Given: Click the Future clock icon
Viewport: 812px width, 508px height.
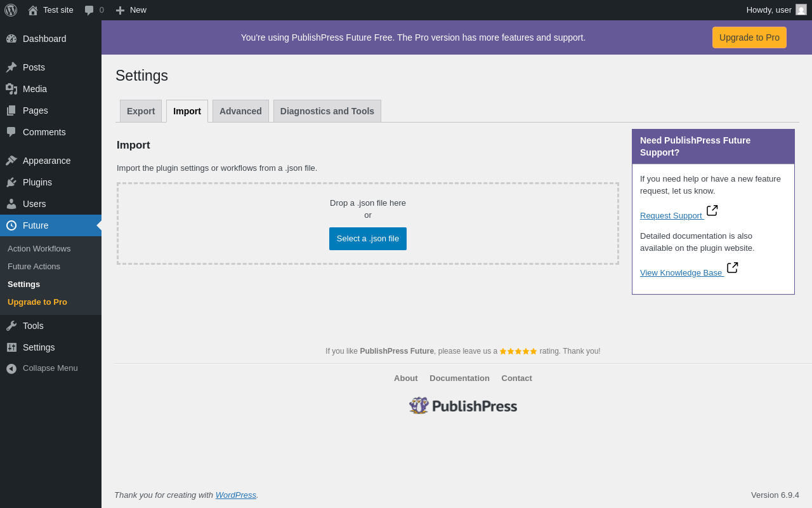Looking at the screenshot, I should 11,225.
